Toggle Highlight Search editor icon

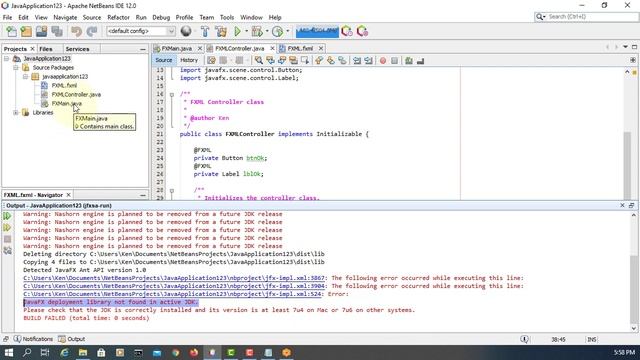pyautogui.click(x=293, y=60)
